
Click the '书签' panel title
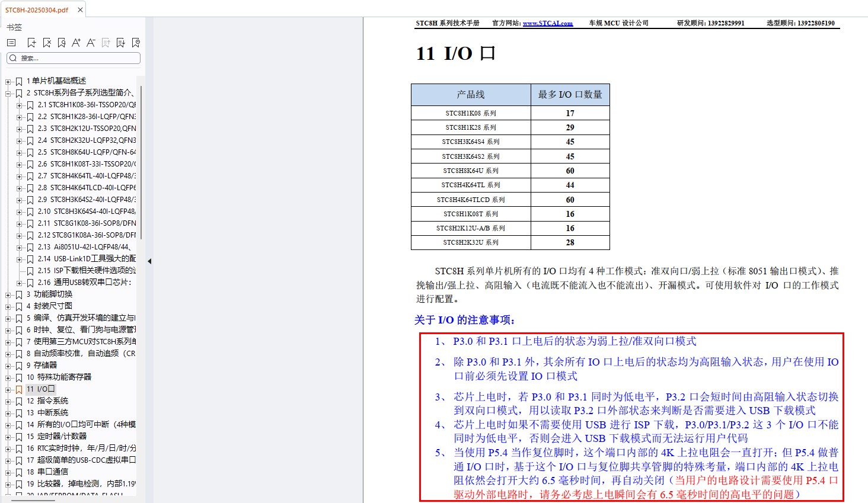[x=14, y=27]
